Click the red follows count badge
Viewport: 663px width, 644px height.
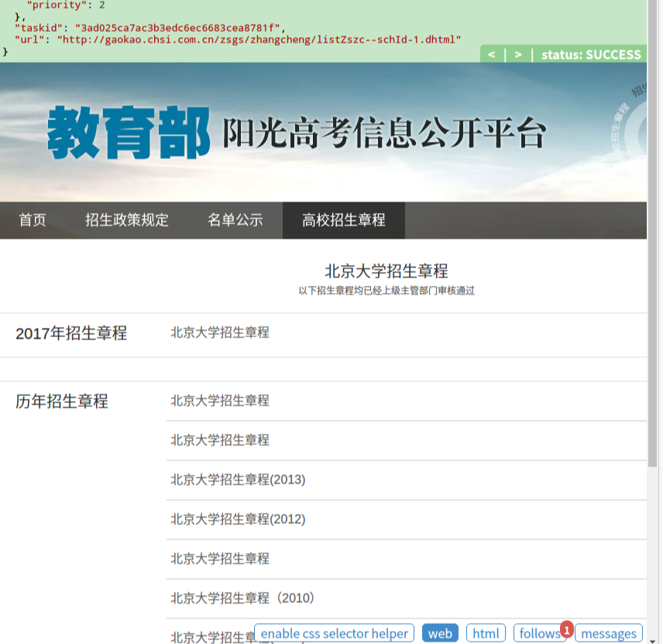567,629
